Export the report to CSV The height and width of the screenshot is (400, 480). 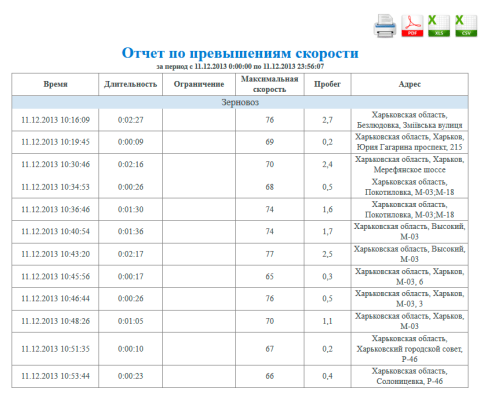pyautogui.click(x=466, y=26)
